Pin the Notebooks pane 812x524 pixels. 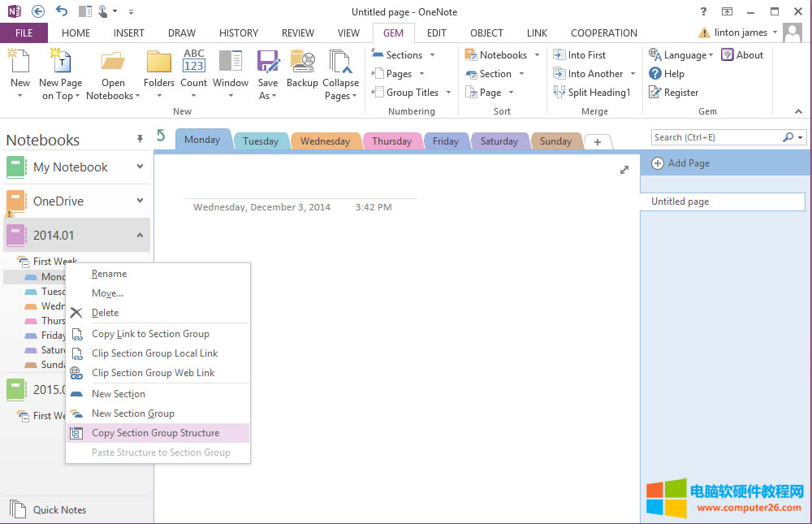coord(140,140)
